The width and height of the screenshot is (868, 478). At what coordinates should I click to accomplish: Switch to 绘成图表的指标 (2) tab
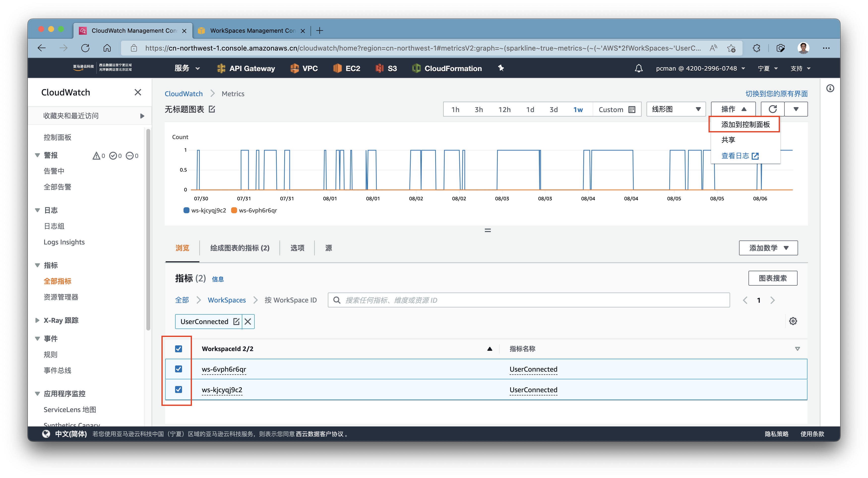click(x=240, y=248)
